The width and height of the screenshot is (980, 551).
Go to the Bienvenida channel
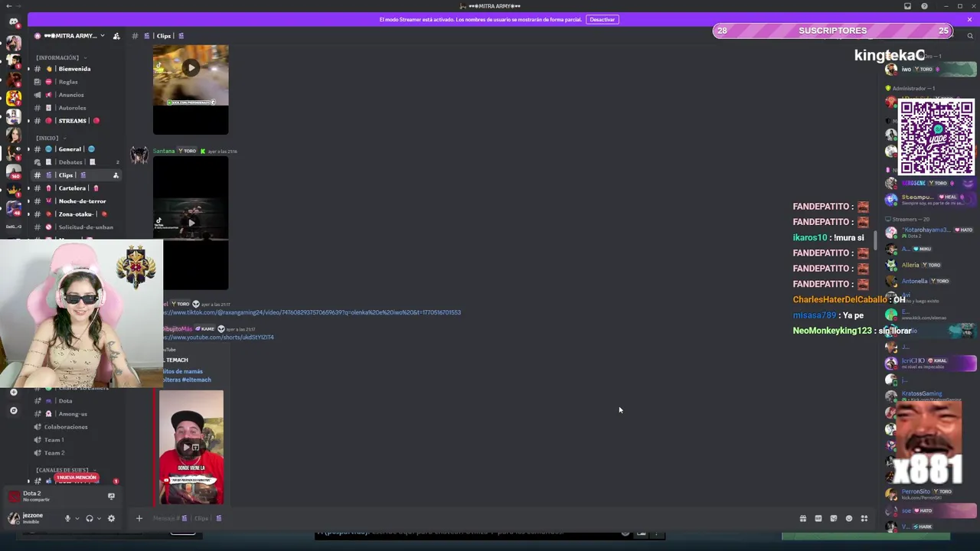coord(76,69)
